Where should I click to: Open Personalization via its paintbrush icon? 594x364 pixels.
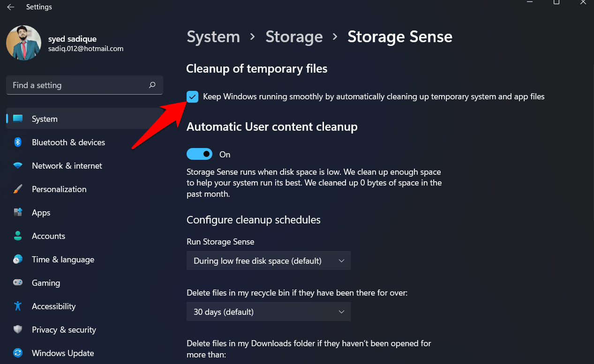[18, 189]
